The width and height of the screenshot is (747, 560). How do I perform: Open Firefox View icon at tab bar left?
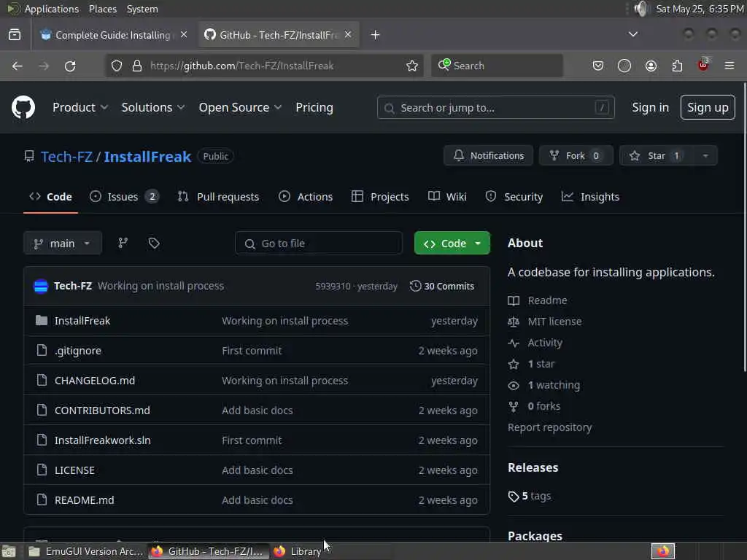point(15,35)
